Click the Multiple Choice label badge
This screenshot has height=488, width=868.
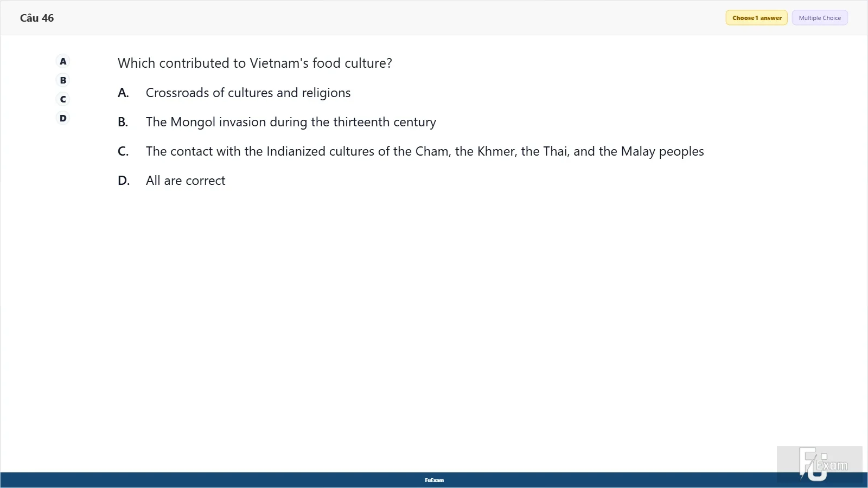[820, 18]
